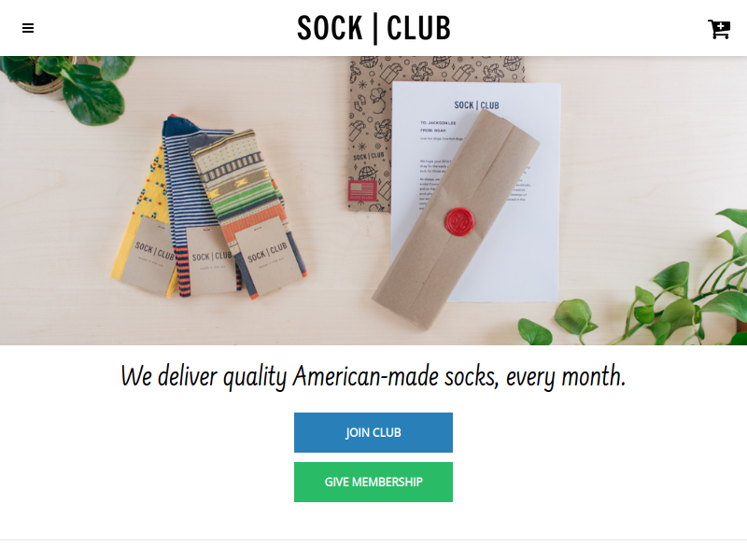Open the hamburger navigation menu
This screenshot has height=560, width=747.
(28, 28)
